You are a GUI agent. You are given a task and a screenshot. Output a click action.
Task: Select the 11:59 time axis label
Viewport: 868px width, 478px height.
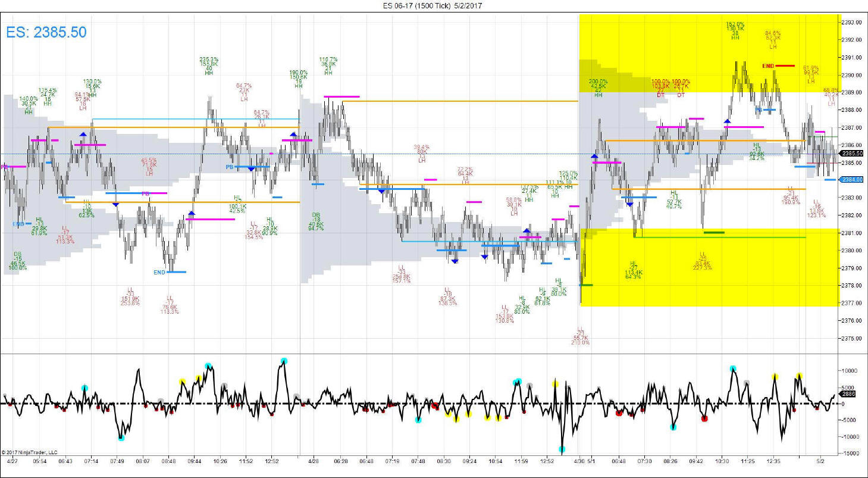tap(522, 461)
